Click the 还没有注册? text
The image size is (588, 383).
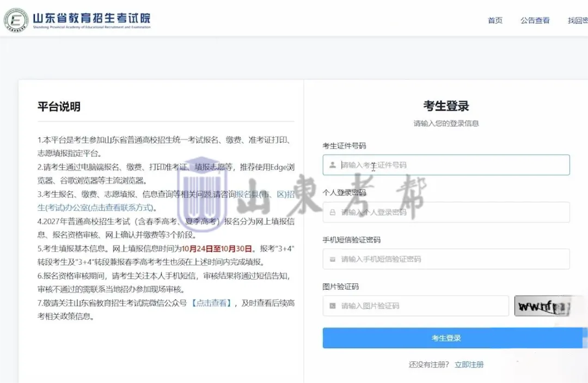pos(428,364)
